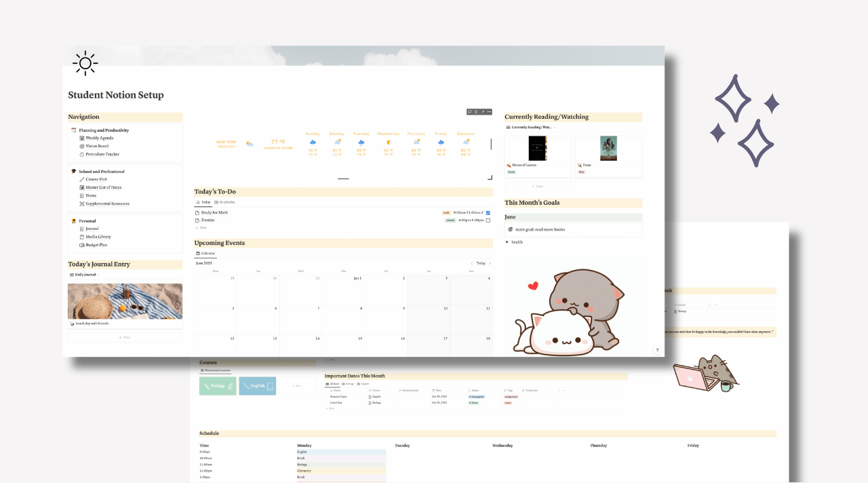Click the Supplemental Resources icon
The width and height of the screenshot is (868, 483).
(81, 204)
